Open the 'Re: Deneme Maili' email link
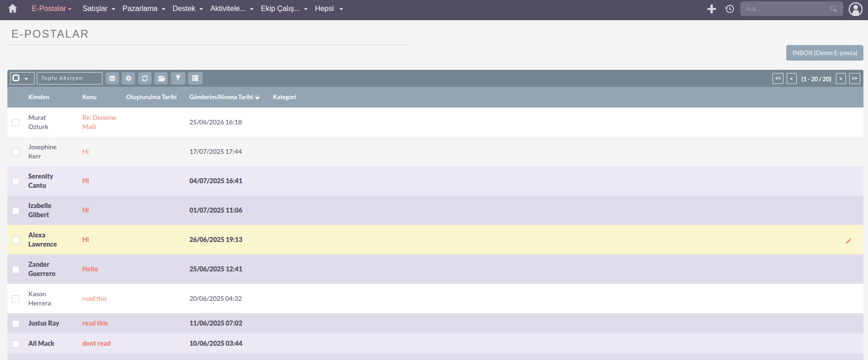 [x=99, y=122]
